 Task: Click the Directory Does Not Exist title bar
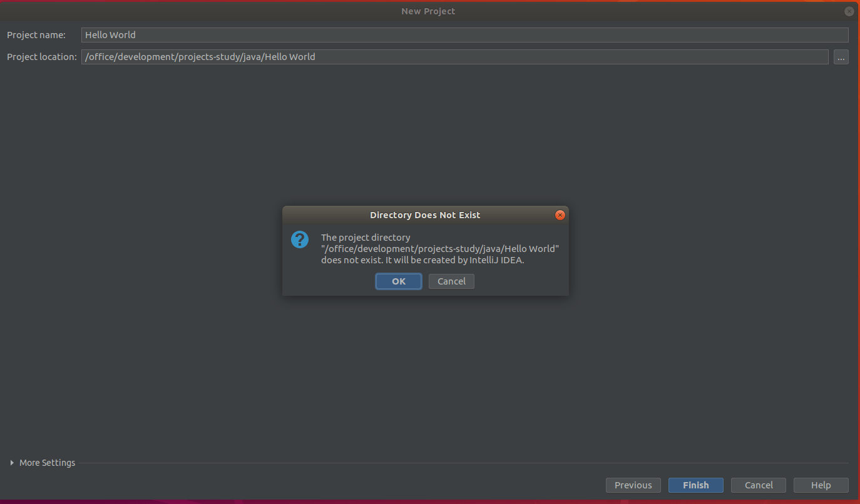[x=425, y=214]
